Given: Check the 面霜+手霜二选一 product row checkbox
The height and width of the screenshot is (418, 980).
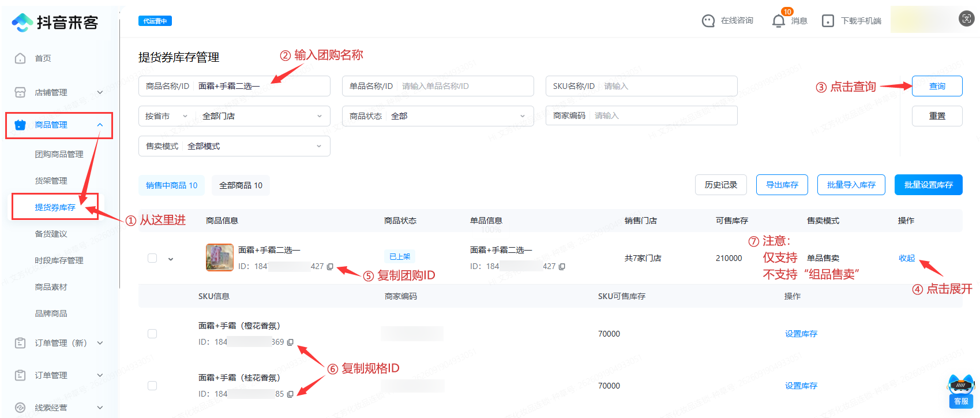Looking at the screenshot, I should [x=152, y=258].
